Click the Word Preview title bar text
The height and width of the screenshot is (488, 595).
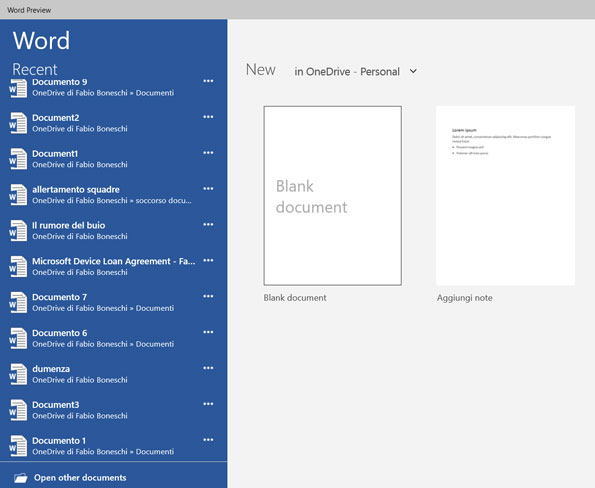click(x=29, y=10)
